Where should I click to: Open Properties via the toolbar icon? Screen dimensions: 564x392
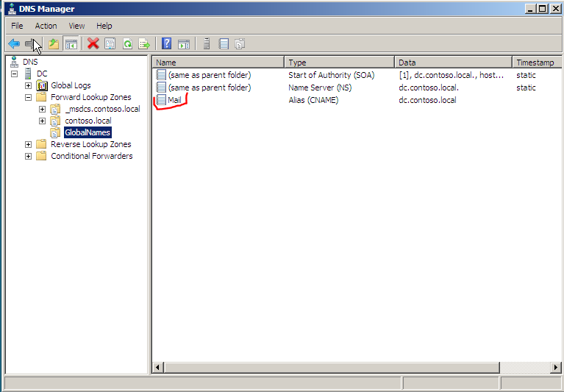[x=110, y=44]
